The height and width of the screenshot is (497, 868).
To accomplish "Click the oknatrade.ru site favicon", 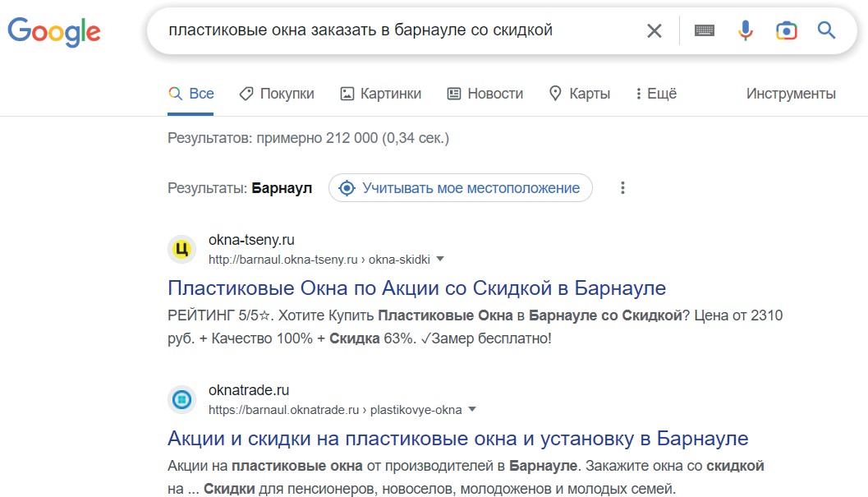I will click(181, 399).
